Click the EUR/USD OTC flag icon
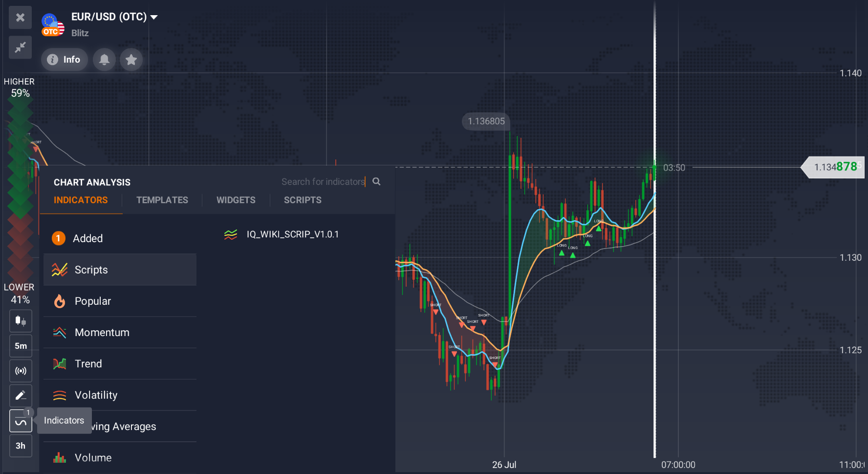 pos(53,25)
